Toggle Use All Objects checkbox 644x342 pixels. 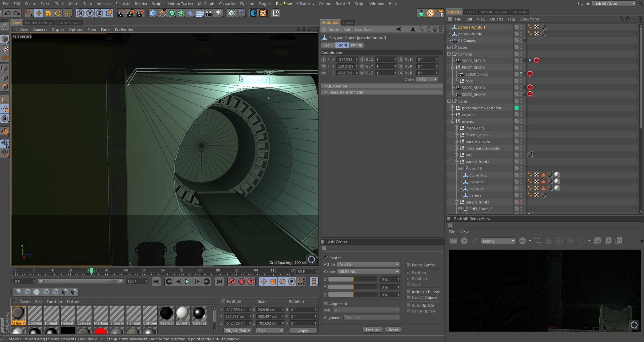(x=409, y=297)
